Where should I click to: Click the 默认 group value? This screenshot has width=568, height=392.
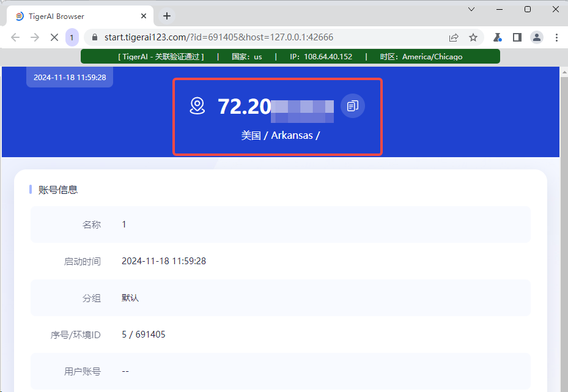click(130, 298)
